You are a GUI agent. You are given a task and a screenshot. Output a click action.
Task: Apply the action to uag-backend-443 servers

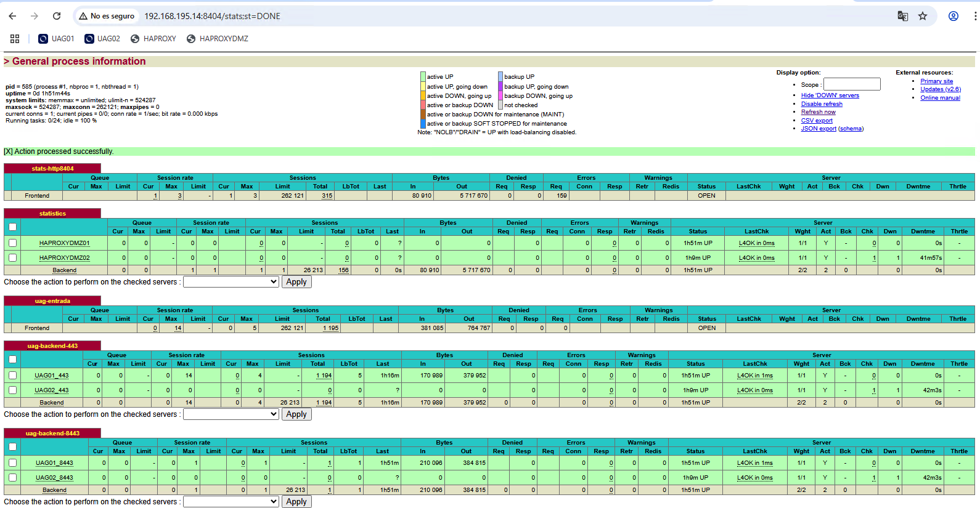coord(296,414)
